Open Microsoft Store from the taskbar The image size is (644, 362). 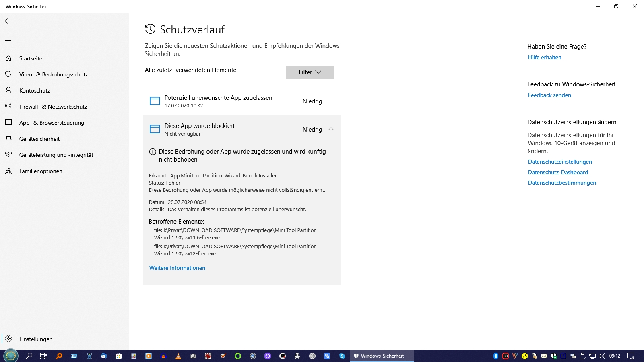[118, 356]
